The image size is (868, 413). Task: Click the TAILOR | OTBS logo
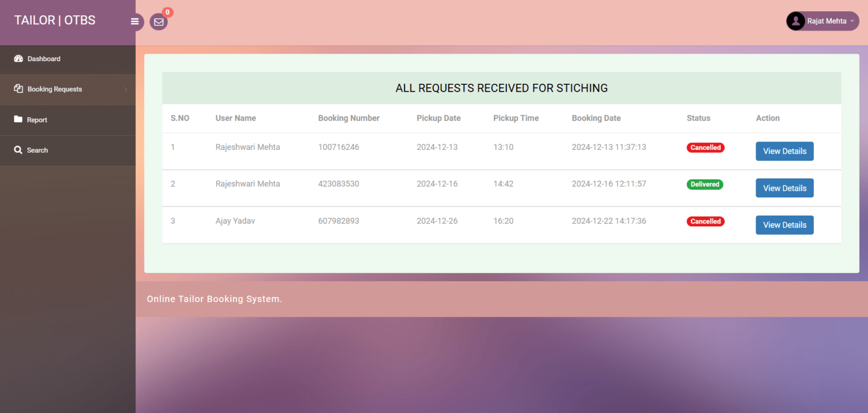click(55, 20)
